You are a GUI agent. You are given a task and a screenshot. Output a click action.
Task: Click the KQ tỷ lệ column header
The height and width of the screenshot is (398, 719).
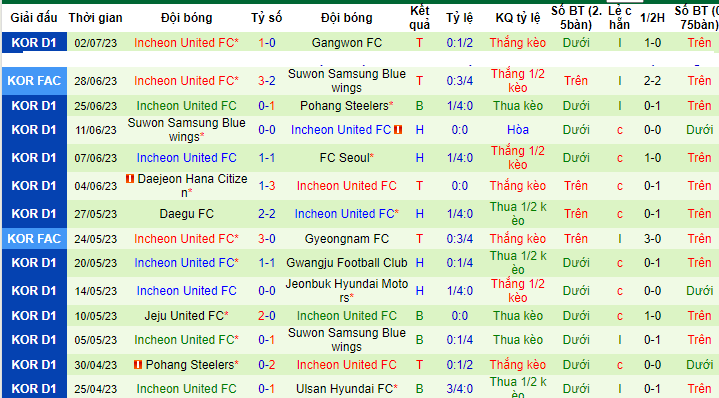[518, 18]
